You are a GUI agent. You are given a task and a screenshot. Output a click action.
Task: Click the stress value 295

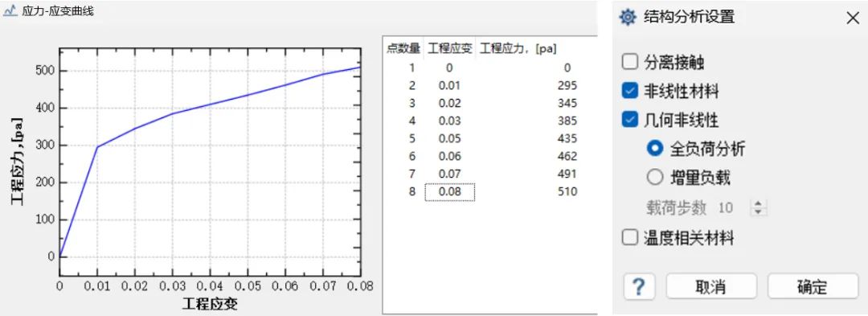click(567, 85)
